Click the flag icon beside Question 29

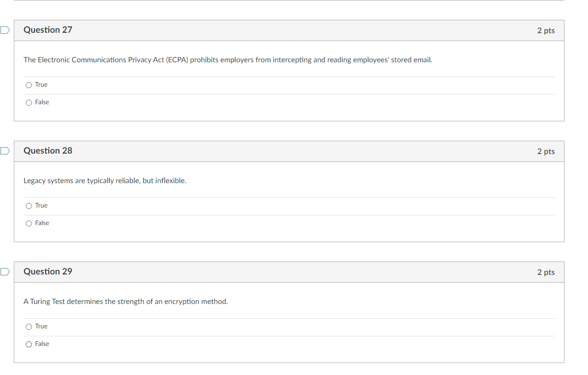[x=5, y=272]
